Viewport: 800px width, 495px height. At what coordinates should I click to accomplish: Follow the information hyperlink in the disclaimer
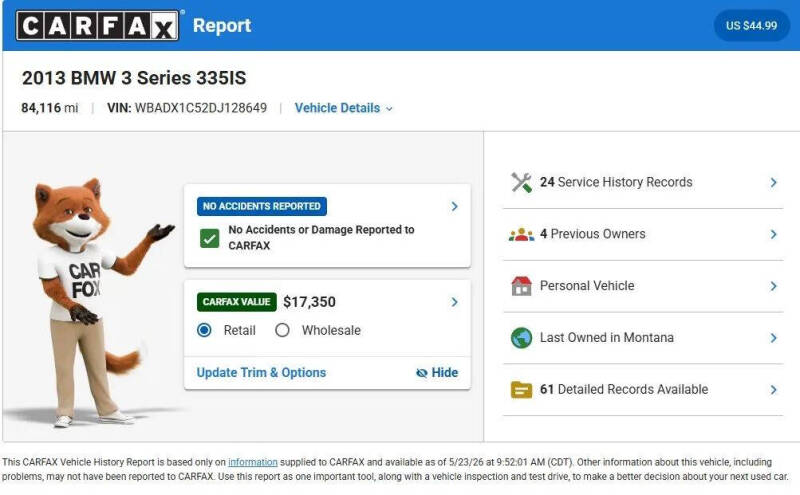253,462
